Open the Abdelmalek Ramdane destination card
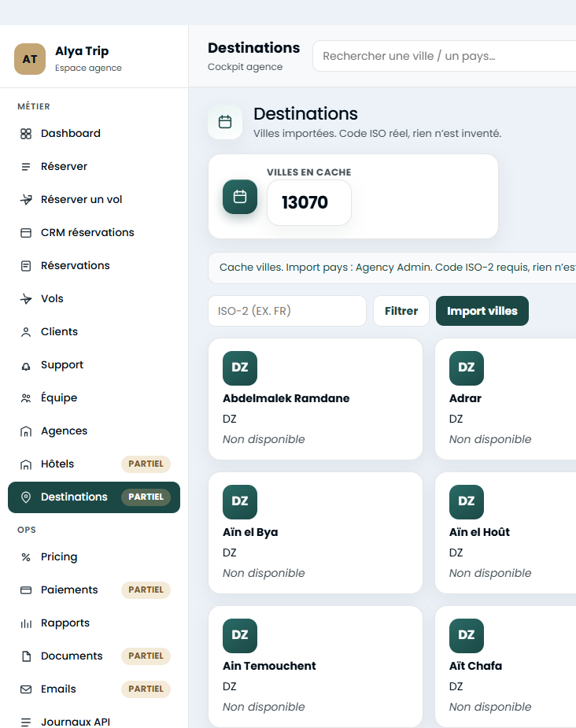Image resolution: width=576 pixels, height=728 pixels. click(316, 399)
